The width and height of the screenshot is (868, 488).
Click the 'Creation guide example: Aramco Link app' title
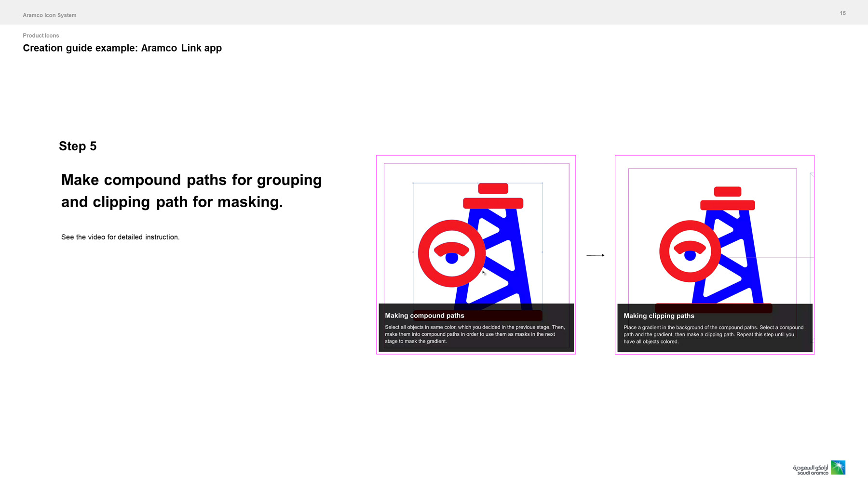[122, 48]
